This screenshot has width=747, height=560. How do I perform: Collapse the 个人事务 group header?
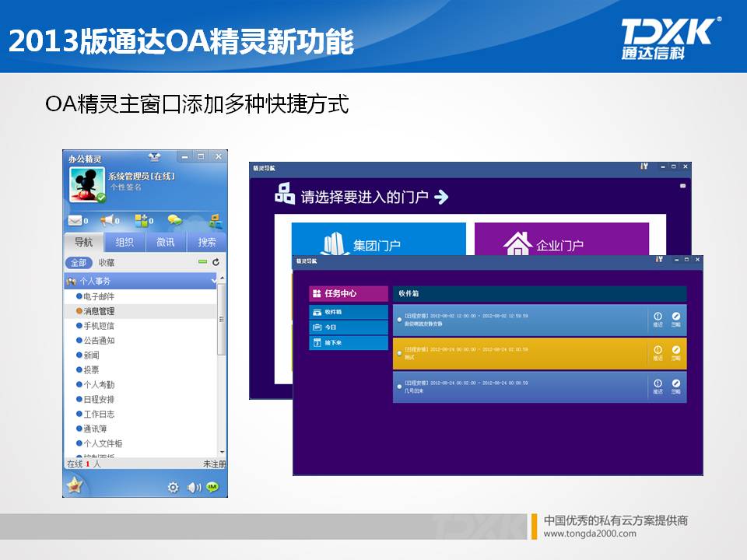tap(141, 281)
